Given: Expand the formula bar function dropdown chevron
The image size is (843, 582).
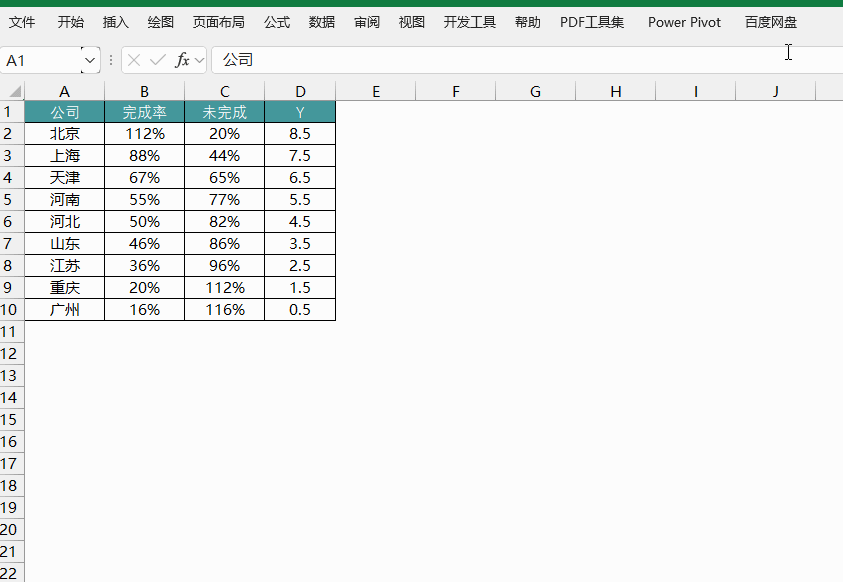Looking at the screenshot, I should (x=199, y=60).
